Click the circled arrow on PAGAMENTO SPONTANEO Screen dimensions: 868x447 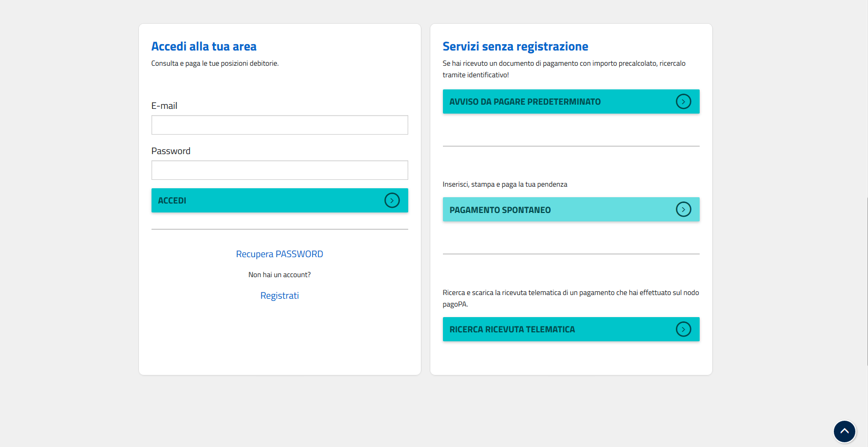pyautogui.click(x=683, y=209)
